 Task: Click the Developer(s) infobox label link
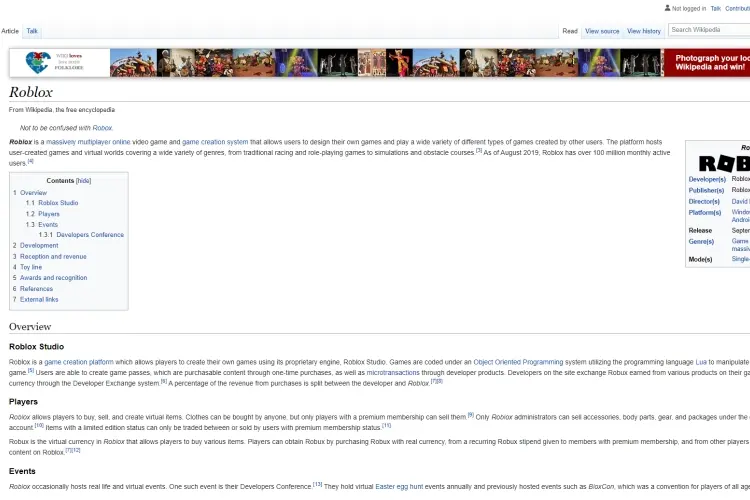(x=707, y=179)
